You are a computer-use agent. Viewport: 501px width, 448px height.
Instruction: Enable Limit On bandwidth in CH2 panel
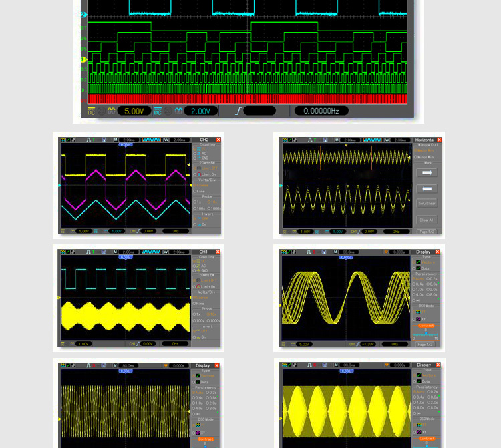coord(204,174)
